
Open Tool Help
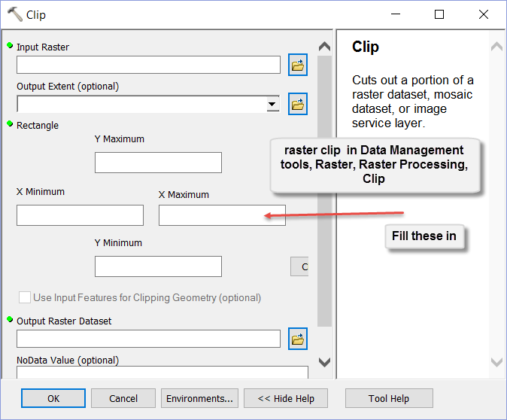(388, 398)
